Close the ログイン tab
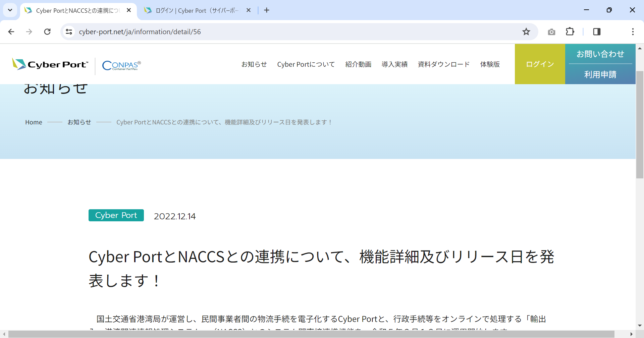644x338 pixels. [x=249, y=10]
